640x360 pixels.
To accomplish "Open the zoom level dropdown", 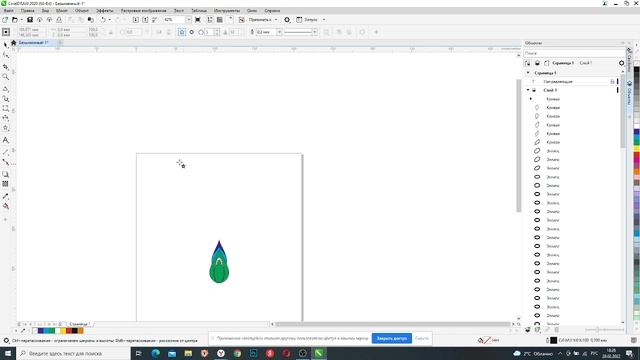I will pos(189,20).
